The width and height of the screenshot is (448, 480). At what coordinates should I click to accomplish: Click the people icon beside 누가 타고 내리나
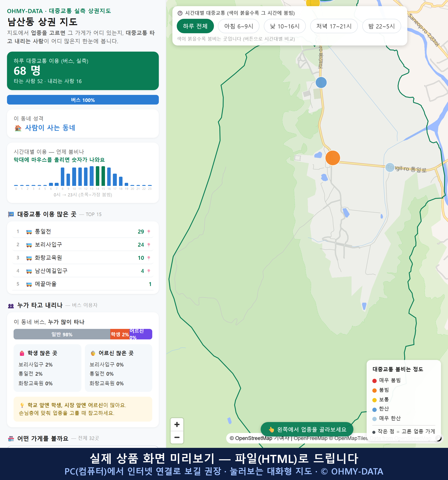tap(11, 306)
